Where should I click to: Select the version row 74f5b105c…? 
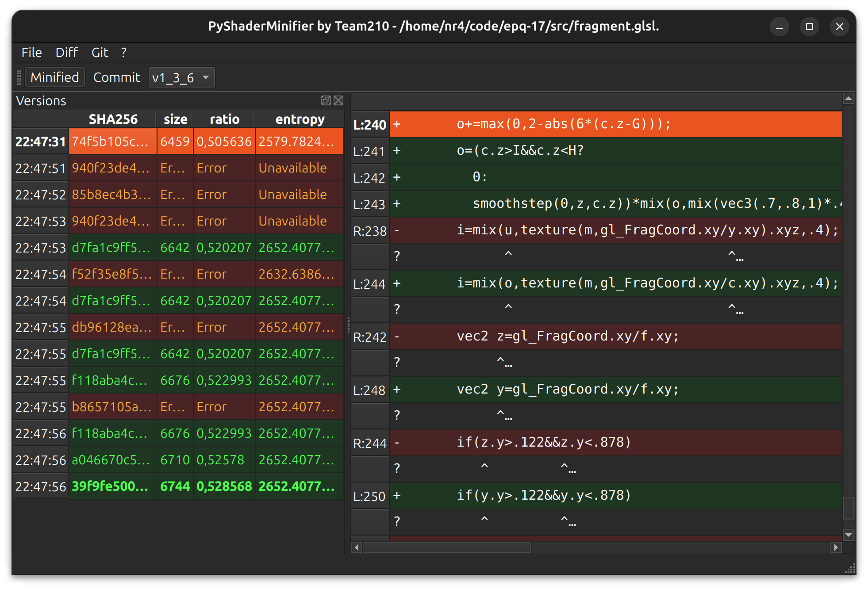tap(179, 142)
